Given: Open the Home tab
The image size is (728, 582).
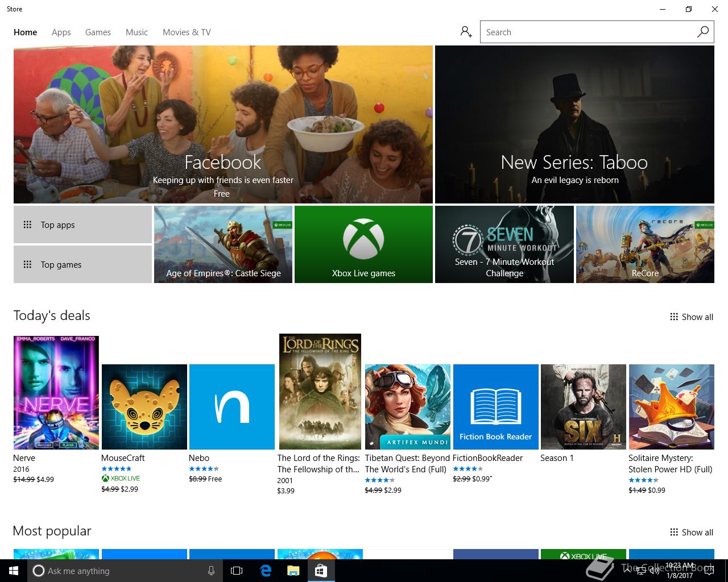Looking at the screenshot, I should tap(25, 32).
